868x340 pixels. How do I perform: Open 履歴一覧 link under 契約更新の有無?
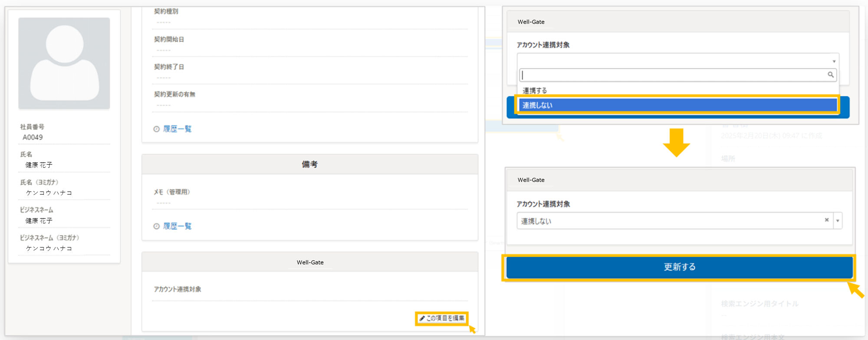click(177, 129)
